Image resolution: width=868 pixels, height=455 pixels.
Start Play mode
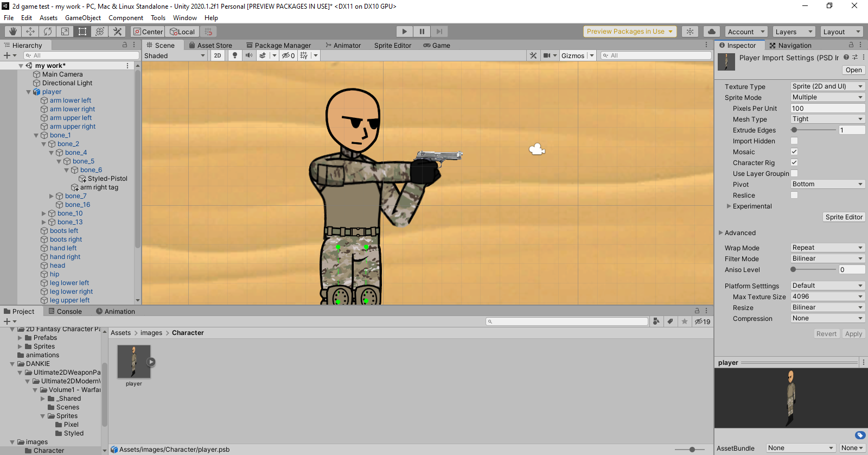404,31
